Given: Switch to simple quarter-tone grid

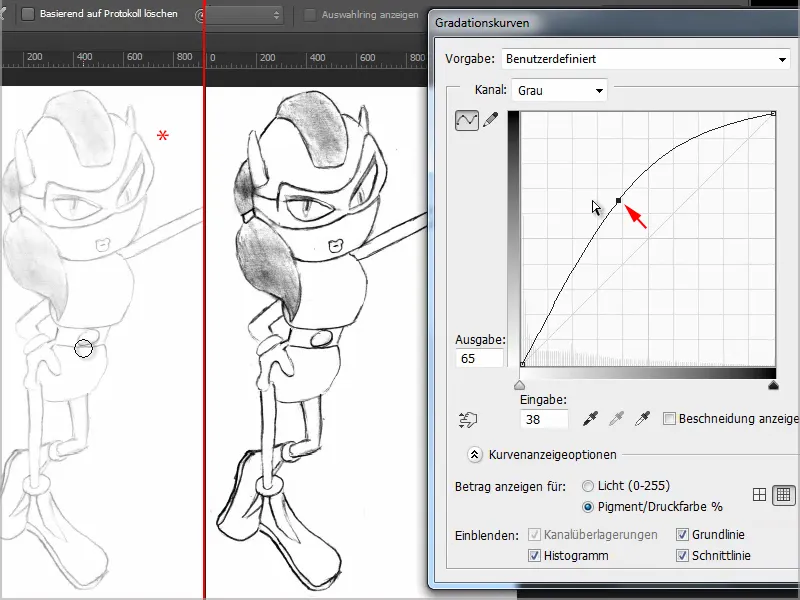Looking at the screenshot, I should click(x=759, y=494).
